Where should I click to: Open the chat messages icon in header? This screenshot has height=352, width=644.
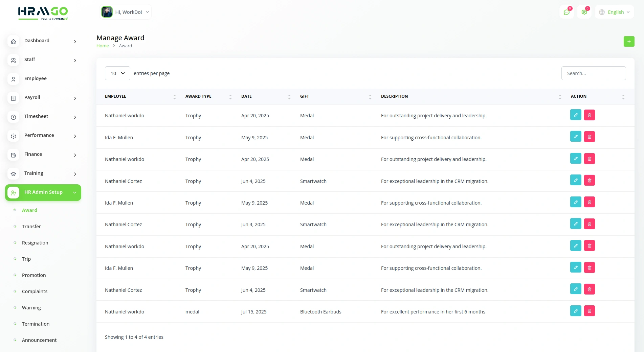tap(567, 12)
